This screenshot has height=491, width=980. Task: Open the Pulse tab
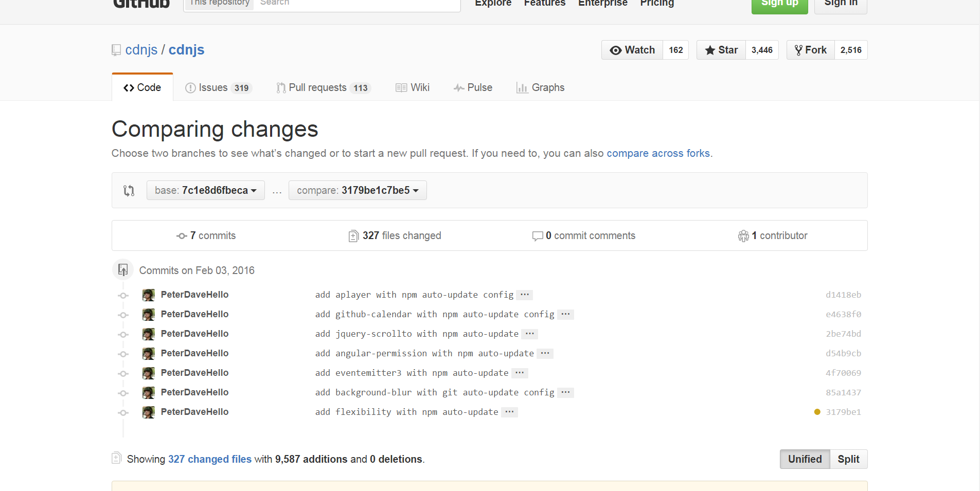coord(473,87)
